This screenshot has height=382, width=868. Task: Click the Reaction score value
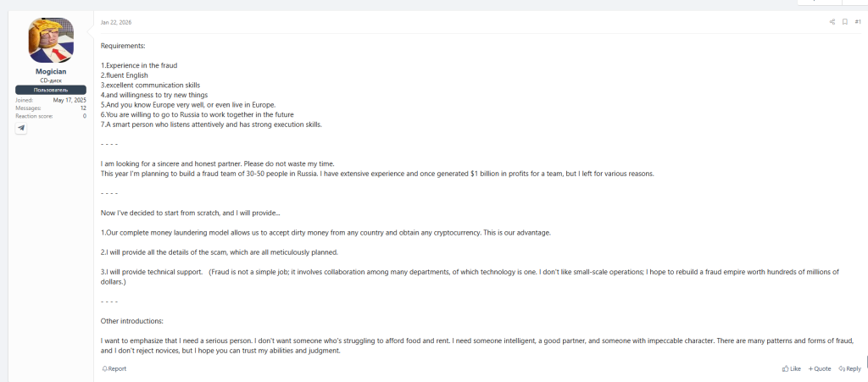click(x=84, y=115)
